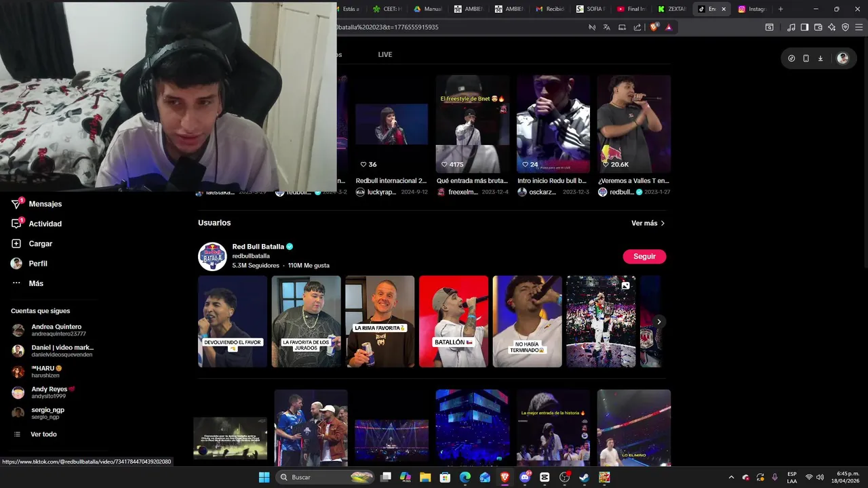Toggle Brave sidebar panel icon

(x=805, y=27)
